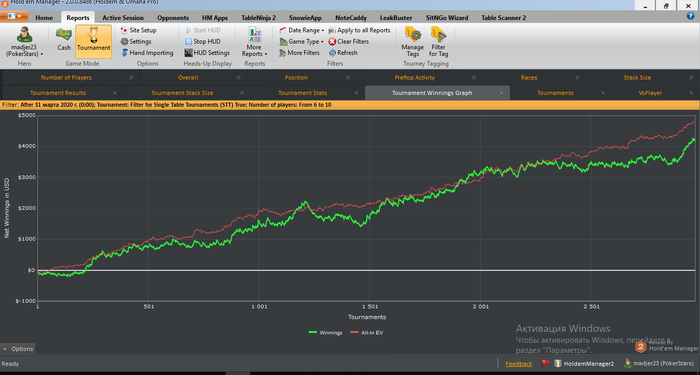Open the Table Scanner 2 tab
Screen dimensions: 700x375
[x=503, y=18]
